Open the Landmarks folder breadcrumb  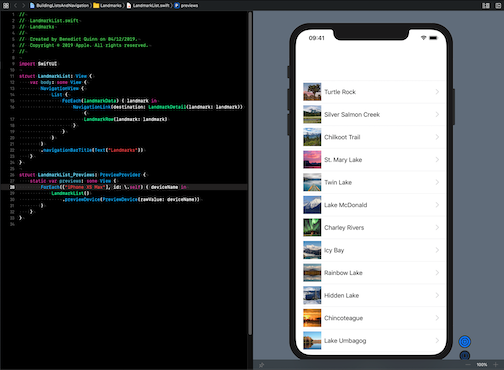[x=108, y=5]
